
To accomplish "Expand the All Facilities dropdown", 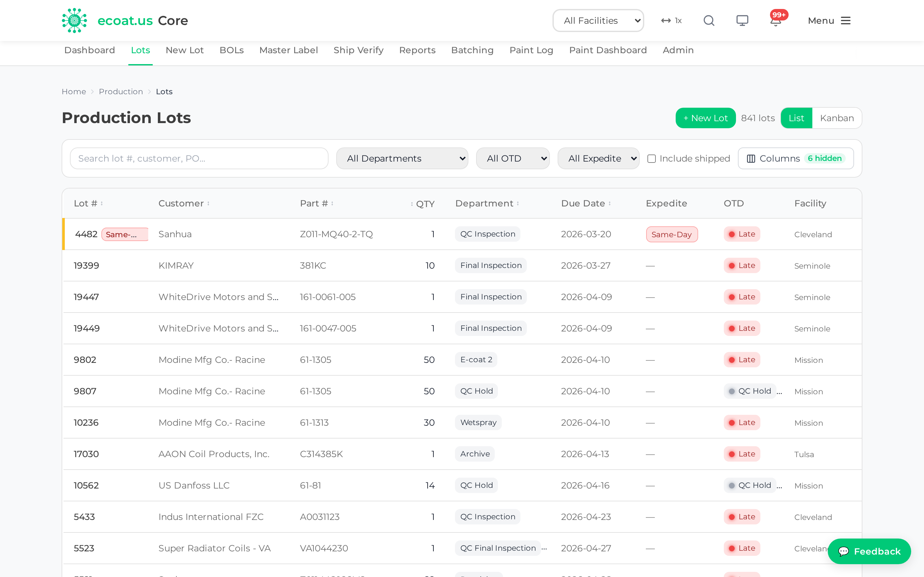I will 598,21.
